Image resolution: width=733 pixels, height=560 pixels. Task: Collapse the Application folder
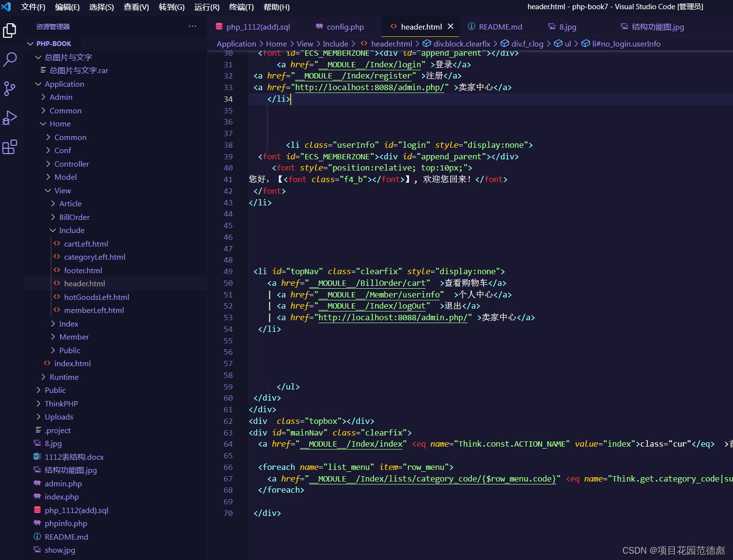tap(38, 84)
